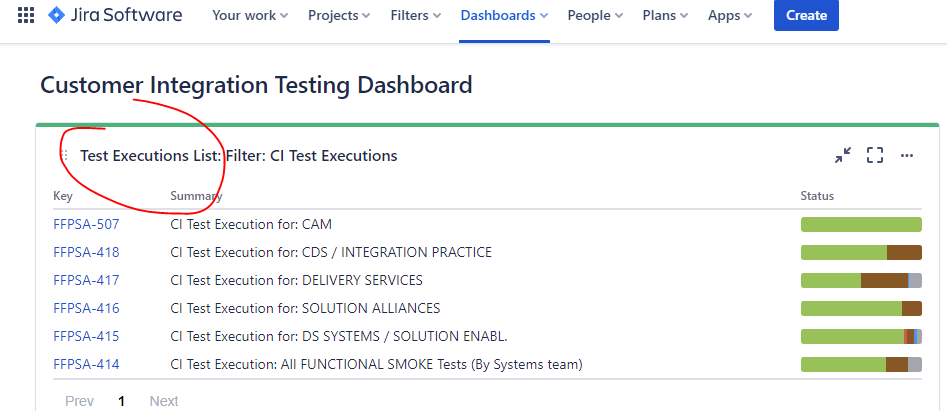Maximize the gadget to full screen

(875, 155)
